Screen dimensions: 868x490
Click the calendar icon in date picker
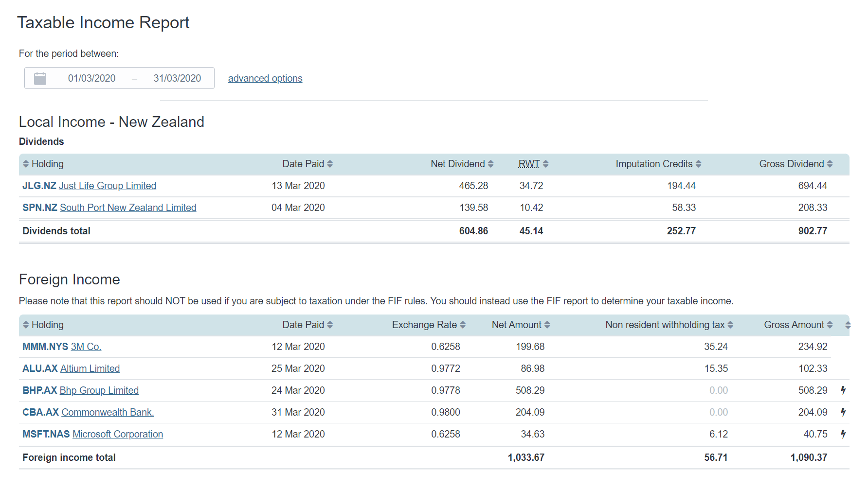pos(40,78)
